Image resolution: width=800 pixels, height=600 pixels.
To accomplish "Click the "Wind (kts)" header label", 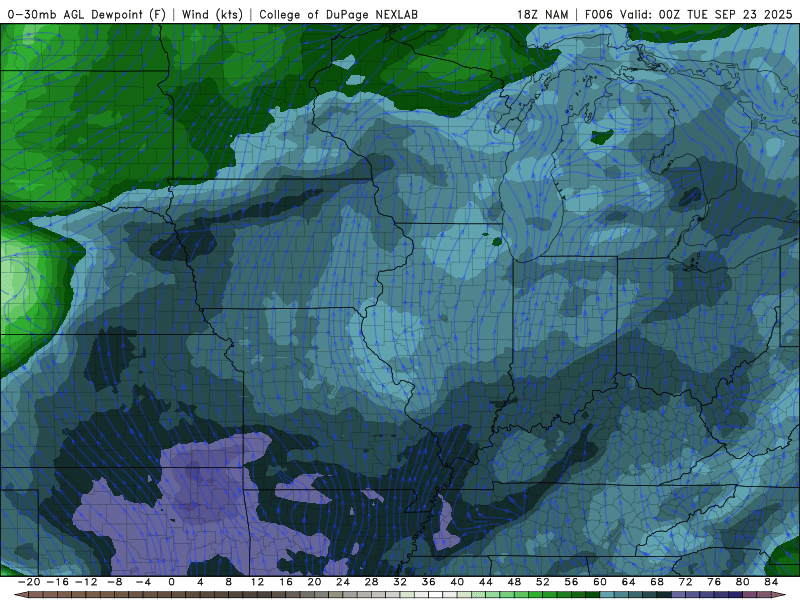I will click(212, 14).
